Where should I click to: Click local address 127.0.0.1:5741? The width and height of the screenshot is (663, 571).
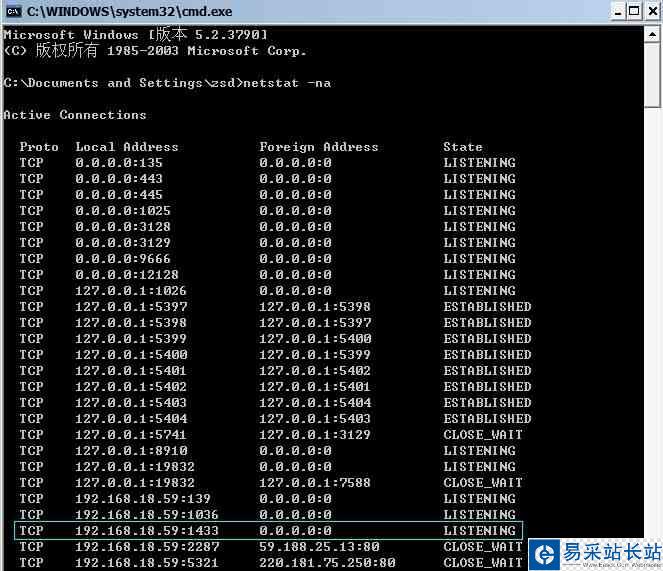click(x=131, y=435)
